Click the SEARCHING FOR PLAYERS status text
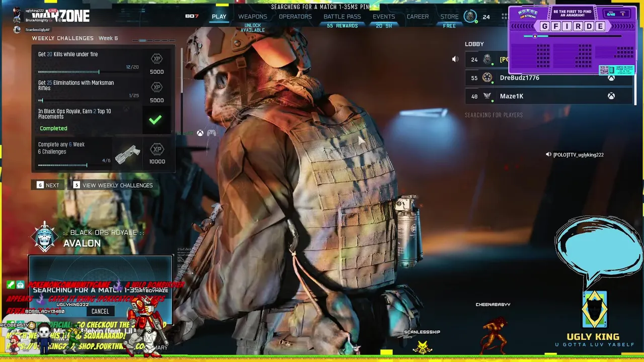Image resolution: width=644 pixels, height=362 pixels. (x=494, y=115)
